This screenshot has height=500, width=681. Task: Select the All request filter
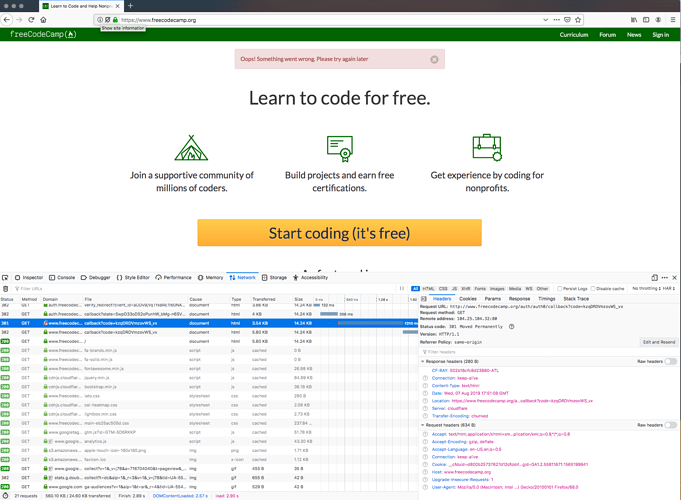point(415,288)
